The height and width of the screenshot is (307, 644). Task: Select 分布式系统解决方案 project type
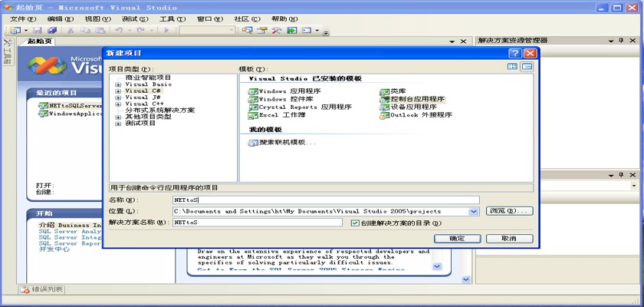coord(159,111)
